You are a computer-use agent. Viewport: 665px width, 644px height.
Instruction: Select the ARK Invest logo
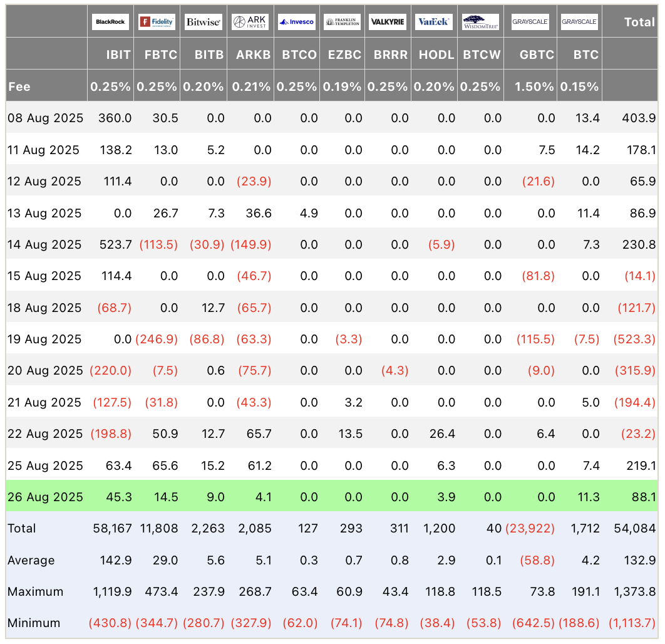click(x=250, y=22)
